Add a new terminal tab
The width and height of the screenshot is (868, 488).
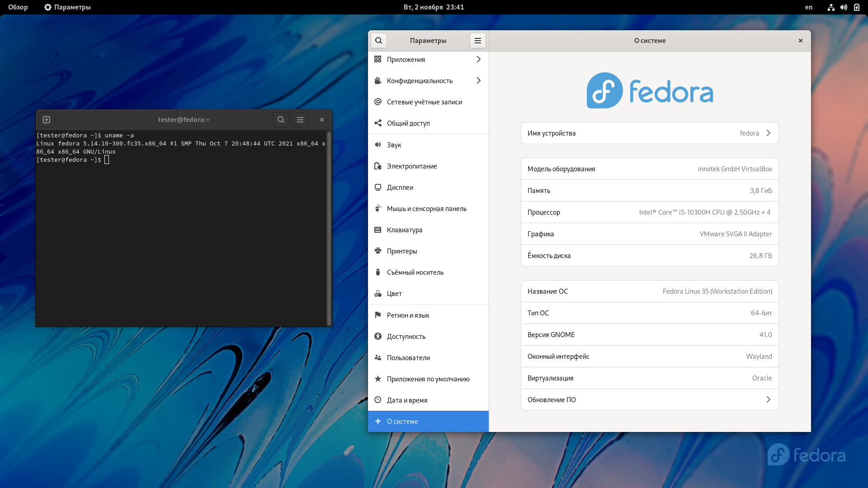[x=47, y=120]
